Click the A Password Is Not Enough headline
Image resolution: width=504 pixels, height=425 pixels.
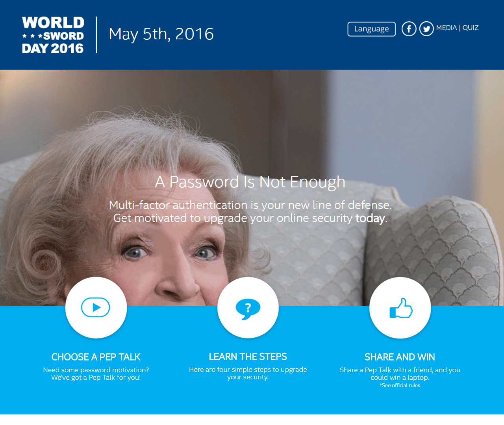click(250, 182)
